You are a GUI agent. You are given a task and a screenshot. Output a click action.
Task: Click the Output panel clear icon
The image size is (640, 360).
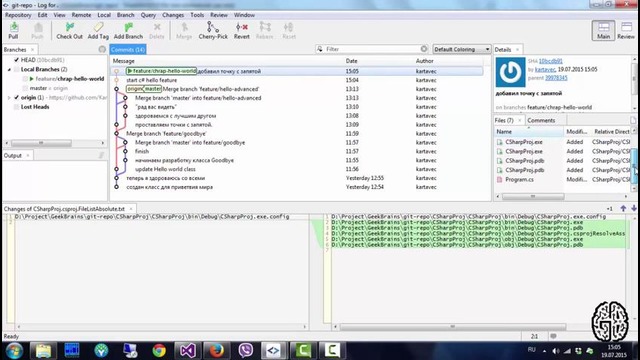click(101, 155)
